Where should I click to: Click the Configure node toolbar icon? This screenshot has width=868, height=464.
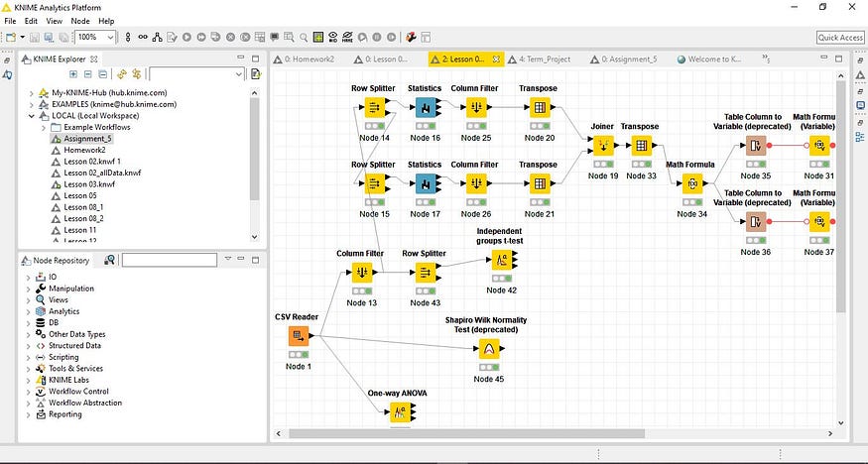click(173, 37)
